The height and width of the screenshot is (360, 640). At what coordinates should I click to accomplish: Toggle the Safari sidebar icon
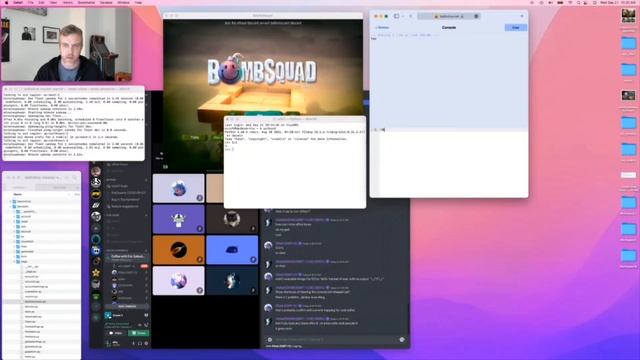pyautogui.click(x=396, y=16)
